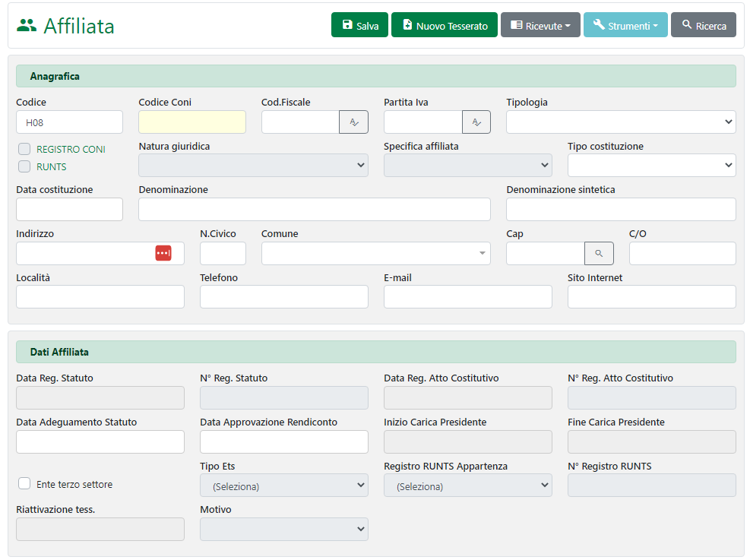Check the Ente terzo settore box
Image resolution: width=750 pixels, height=560 pixels.
point(24,484)
